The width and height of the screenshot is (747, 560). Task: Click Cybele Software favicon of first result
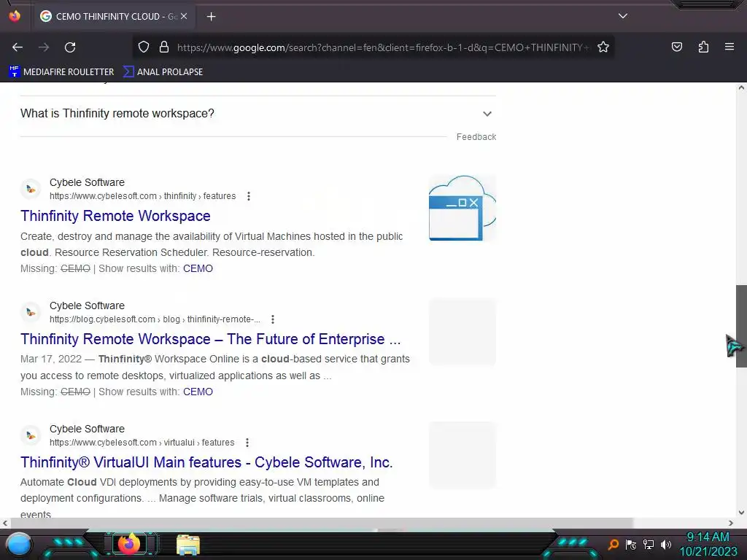(x=31, y=189)
